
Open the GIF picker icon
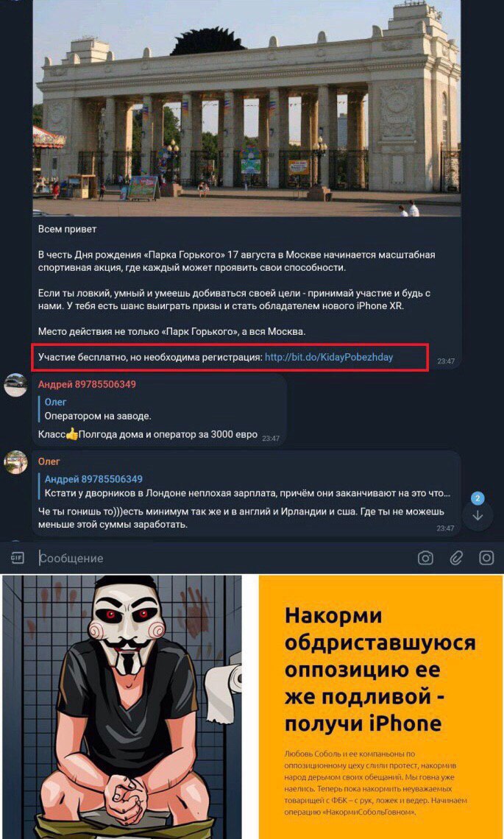pos(18,558)
